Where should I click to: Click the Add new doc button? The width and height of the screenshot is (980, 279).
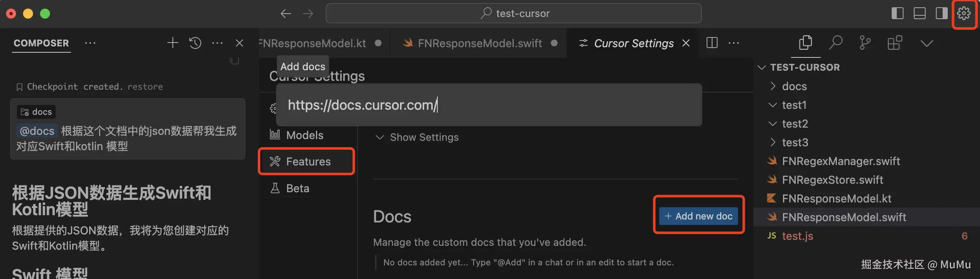pos(698,216)
